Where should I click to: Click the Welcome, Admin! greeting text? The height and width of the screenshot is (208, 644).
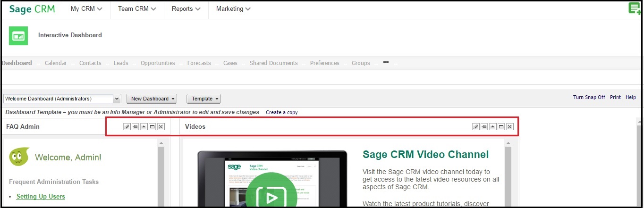(68, 158)
